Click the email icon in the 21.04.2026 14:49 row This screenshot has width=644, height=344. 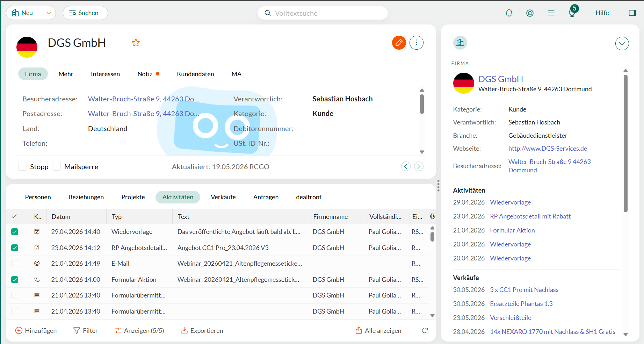(x=37, y=263)
